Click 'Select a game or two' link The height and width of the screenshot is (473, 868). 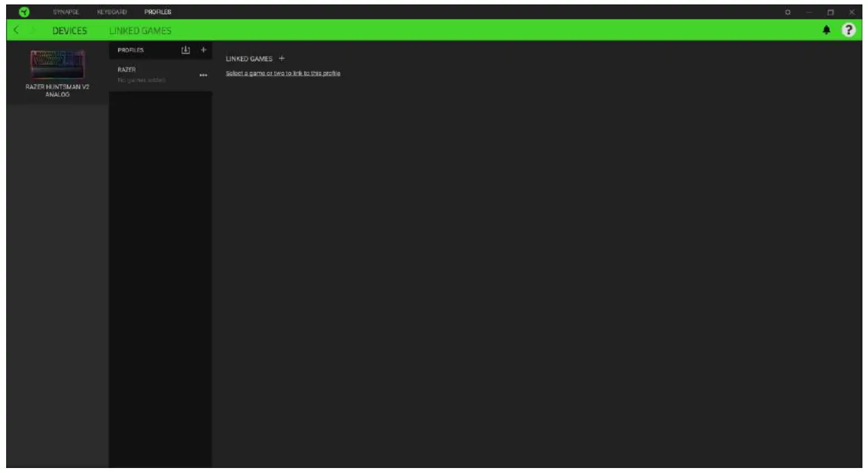pyautogui.click(x=283, y=73)
